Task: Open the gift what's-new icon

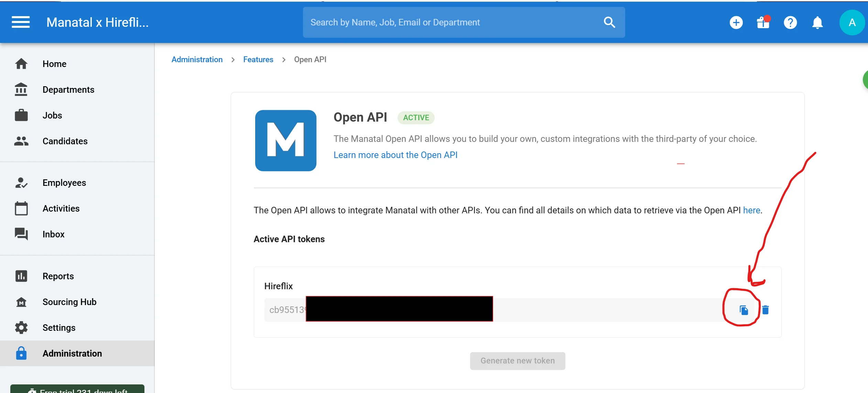Action: pyautogui.click(x=763, y=23)
